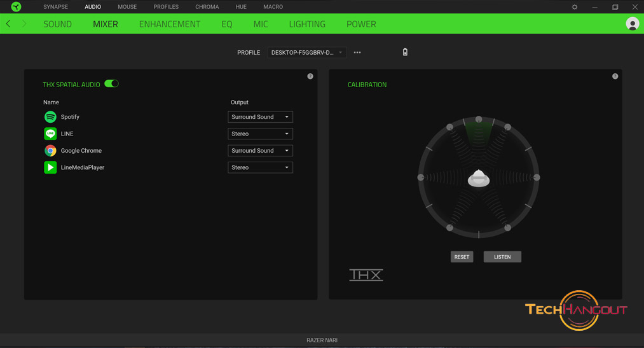
Task: Restore the window with the maximize icon
Action: pos(615,7)
